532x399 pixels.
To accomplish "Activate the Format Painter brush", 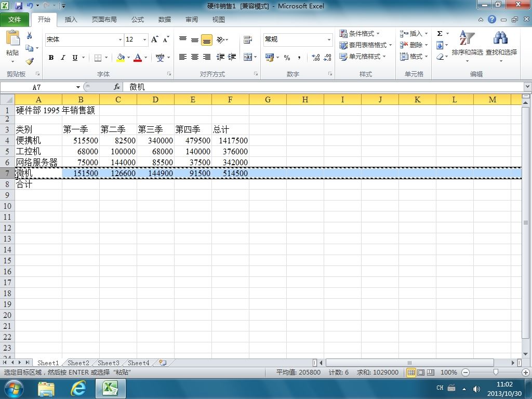I will 30,61.
